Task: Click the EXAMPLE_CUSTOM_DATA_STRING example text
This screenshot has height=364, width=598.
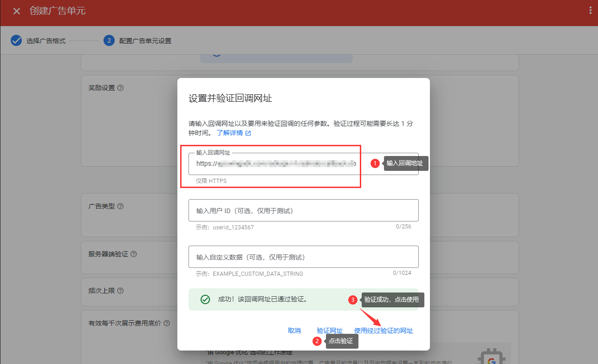Action: [258, 274]
